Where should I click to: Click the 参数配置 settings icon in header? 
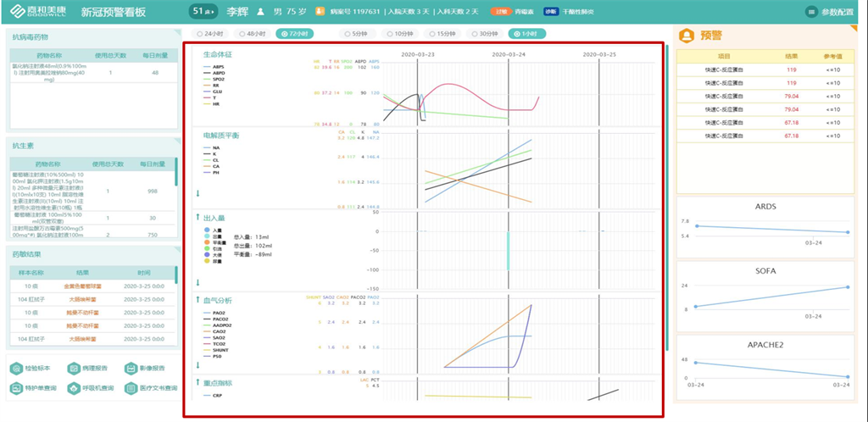tap(812, 13)
